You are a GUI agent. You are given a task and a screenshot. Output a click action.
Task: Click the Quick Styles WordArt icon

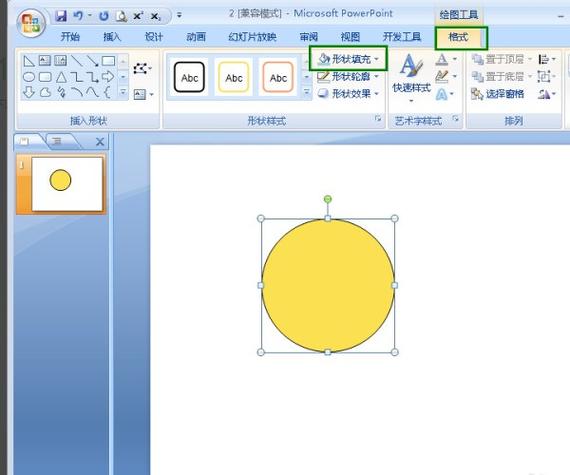411,77
